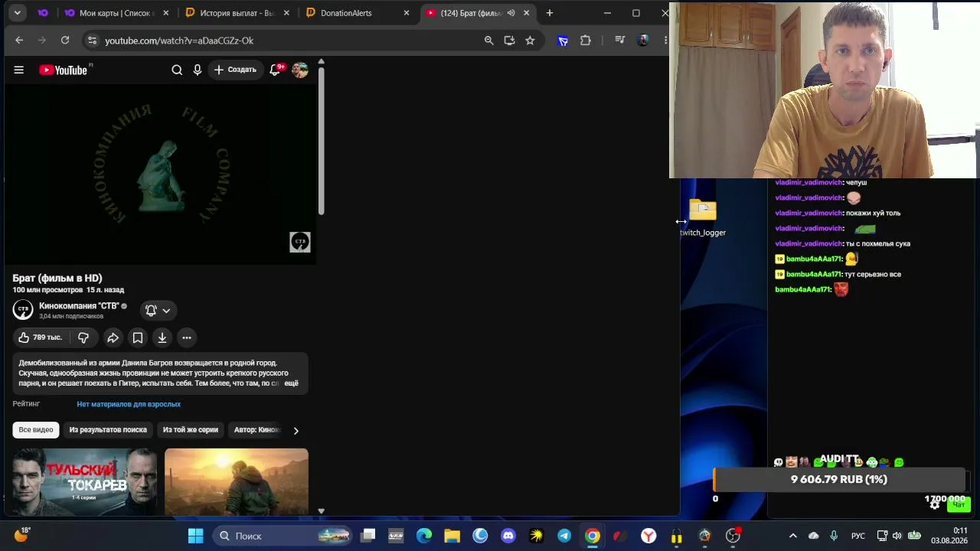The width and height of the screenshot is (980, 551).
Task: Click the Создать button on YouTube
Action: [235, 70]
